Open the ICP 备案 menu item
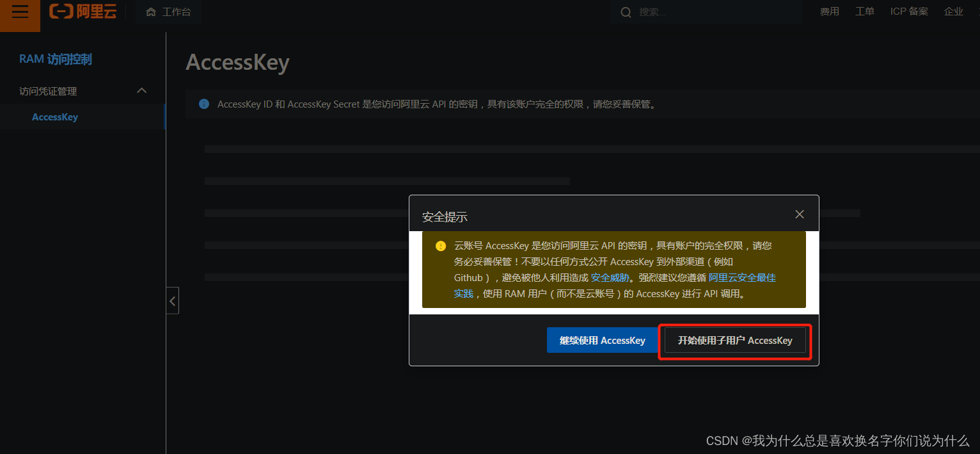 click(909, 12)
